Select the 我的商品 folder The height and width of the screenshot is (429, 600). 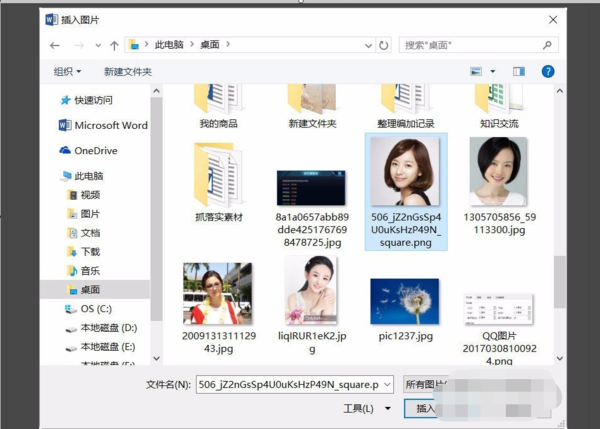[218, 107]
